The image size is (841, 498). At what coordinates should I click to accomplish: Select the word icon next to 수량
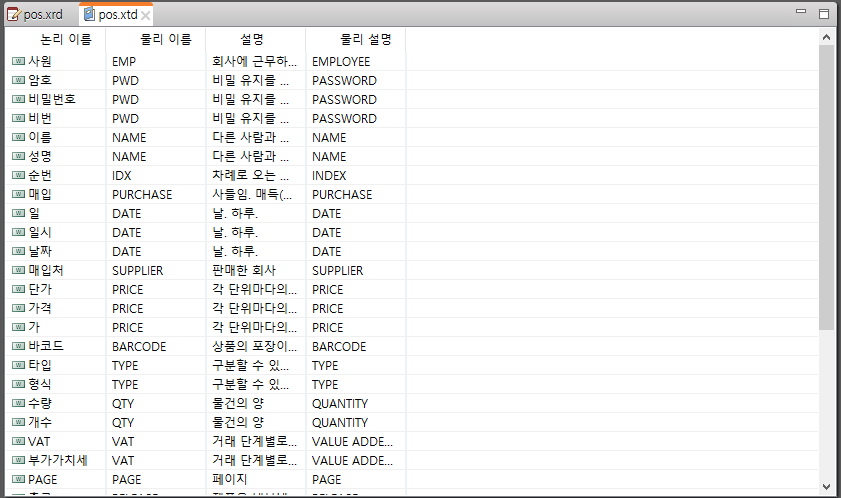coord(18,403)
